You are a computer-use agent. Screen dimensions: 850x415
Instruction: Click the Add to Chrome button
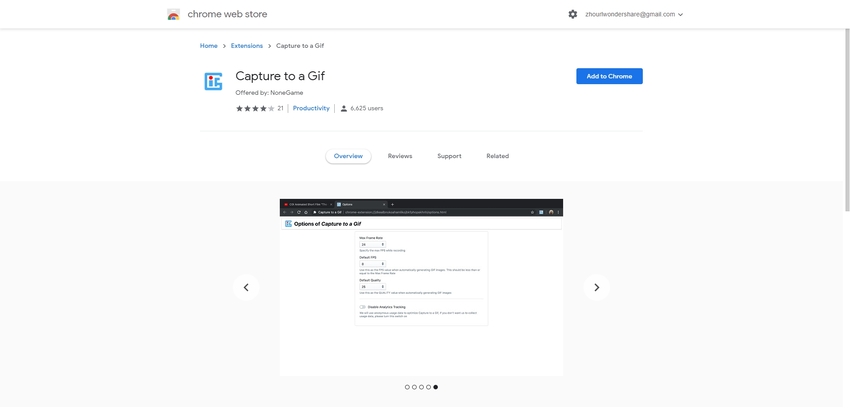coord(609,76)
